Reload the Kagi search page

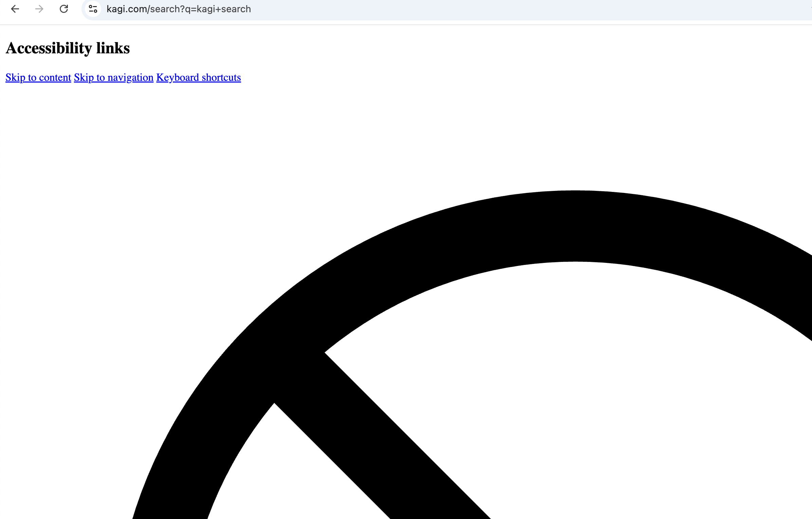[64, 9]
